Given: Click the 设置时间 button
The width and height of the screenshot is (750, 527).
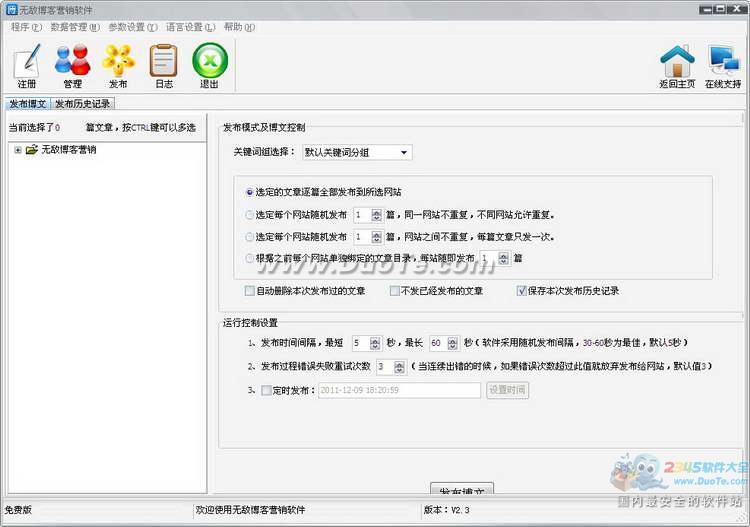Looking at the screenshot, I should point(507,390).
